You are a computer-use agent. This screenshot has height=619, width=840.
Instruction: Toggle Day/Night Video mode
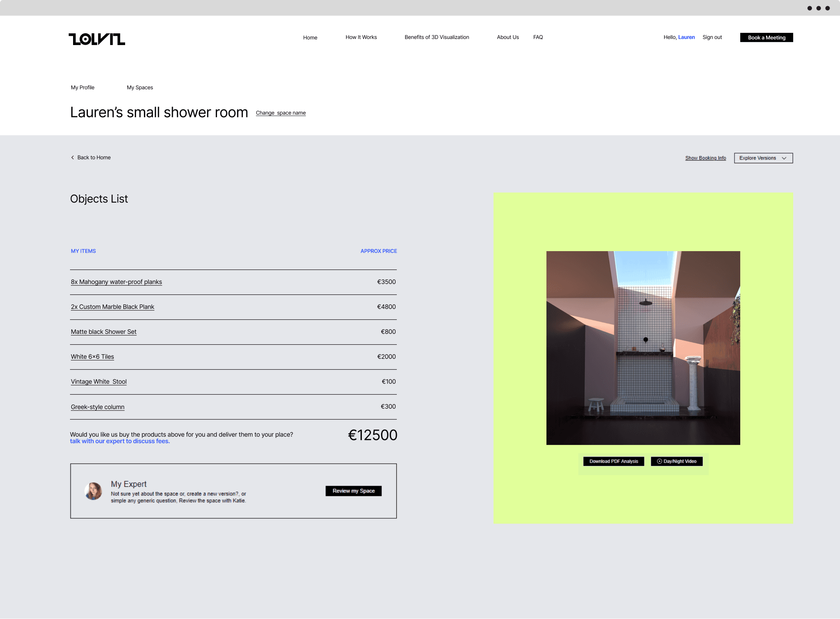(677, 461)
